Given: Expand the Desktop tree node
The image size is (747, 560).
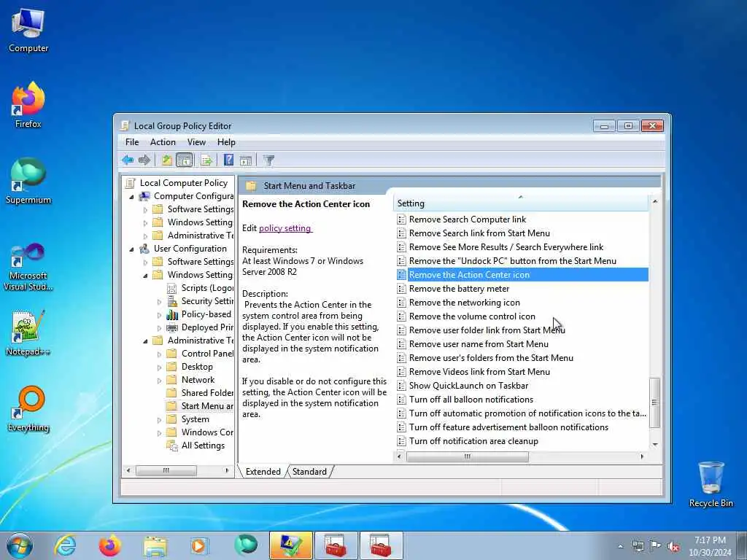Looking at the screenshot, I should [x=160, y=367].
